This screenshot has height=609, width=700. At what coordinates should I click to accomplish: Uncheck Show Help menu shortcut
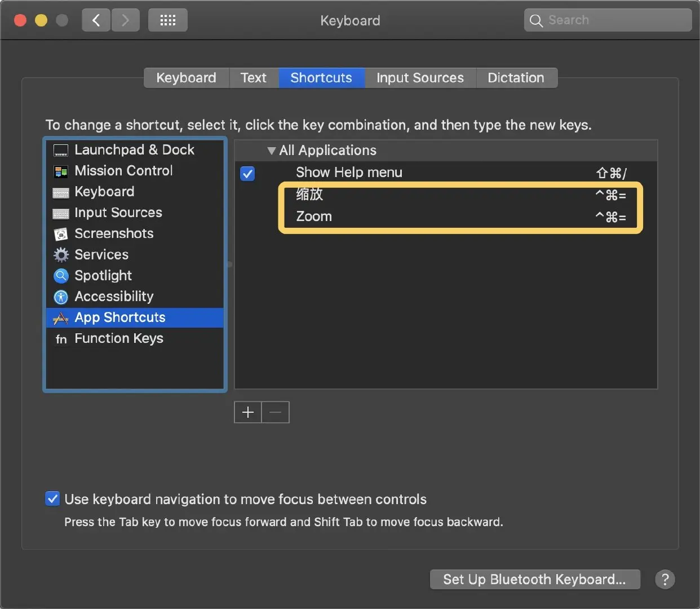247,173
